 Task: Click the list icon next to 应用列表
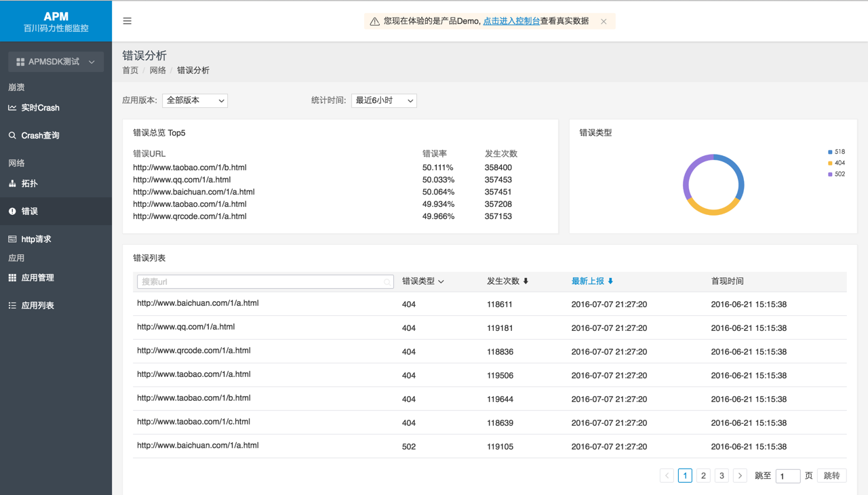click(12, 306)
